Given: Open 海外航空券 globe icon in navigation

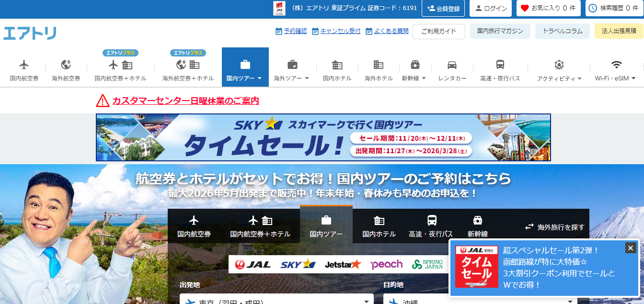Looking at the screenshot, I should point(66,65).
